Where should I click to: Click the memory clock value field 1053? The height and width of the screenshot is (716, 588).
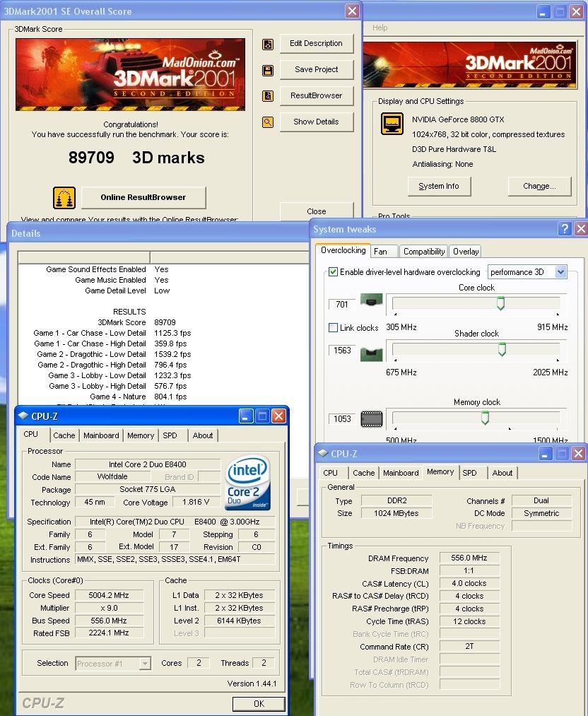pyautogui.click(x=342, y=418)
